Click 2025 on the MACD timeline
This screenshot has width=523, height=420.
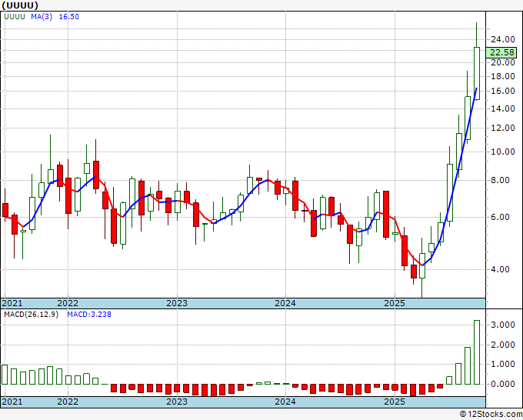395,402
